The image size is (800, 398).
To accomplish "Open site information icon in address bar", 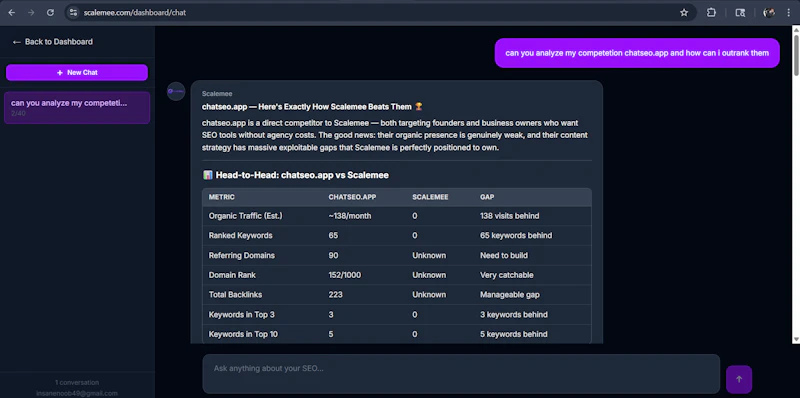I will coord(73,13).
